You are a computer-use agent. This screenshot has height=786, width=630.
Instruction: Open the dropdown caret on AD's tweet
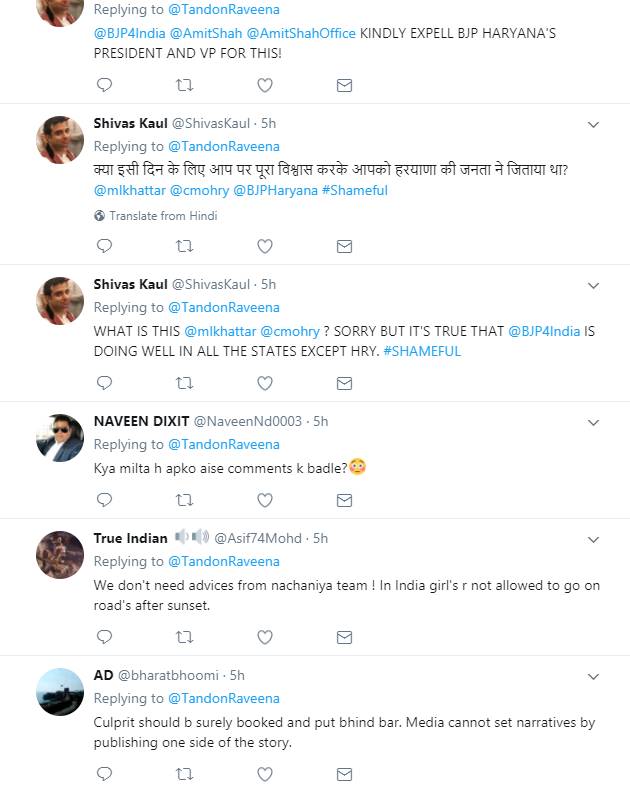click(x=593, y=676)
